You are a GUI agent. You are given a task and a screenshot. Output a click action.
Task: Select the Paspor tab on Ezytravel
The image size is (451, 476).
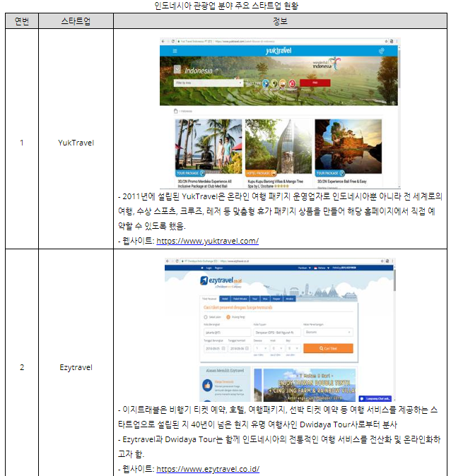coord(276,299)
